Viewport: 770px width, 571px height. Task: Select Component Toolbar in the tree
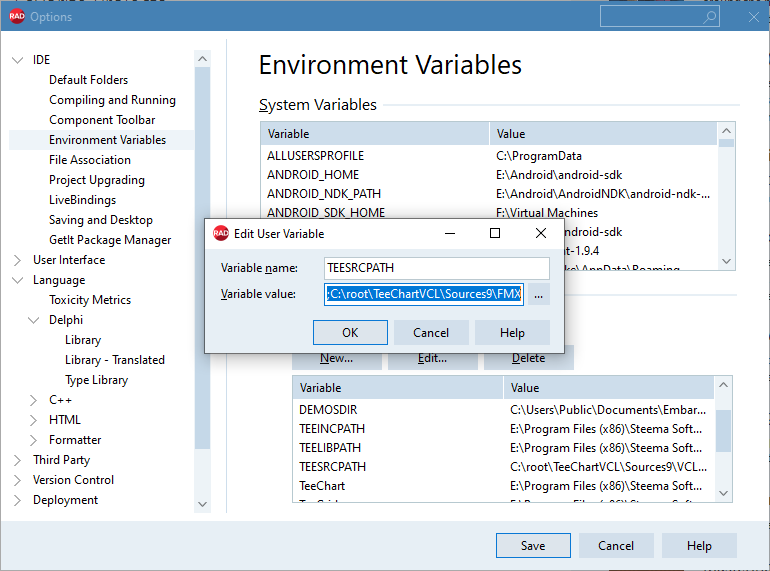point(102,120)
